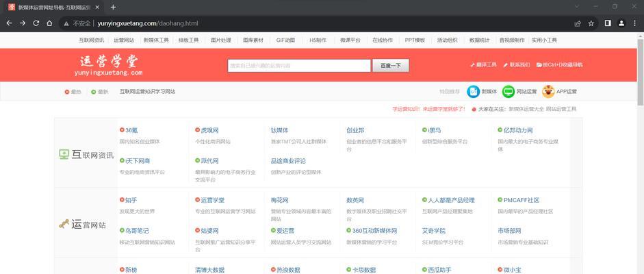Select 图片处理 in the top navigation
Screen dimensions: 644x274
(221, 40)
